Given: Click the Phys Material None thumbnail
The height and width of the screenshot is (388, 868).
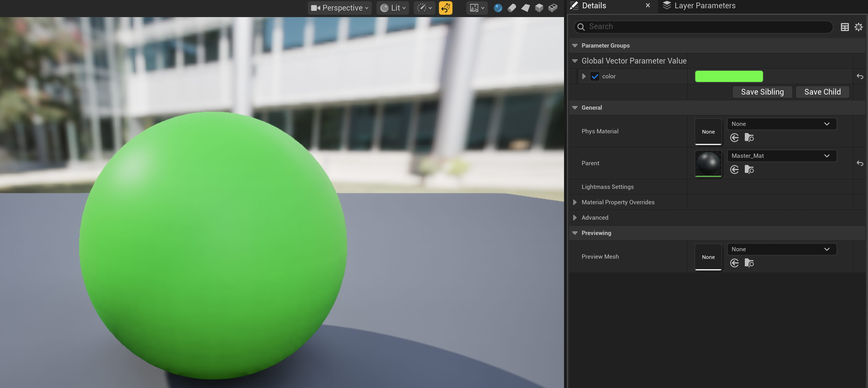Looking at the screenshot, I should pyautogui.click(x=708, y=132).
